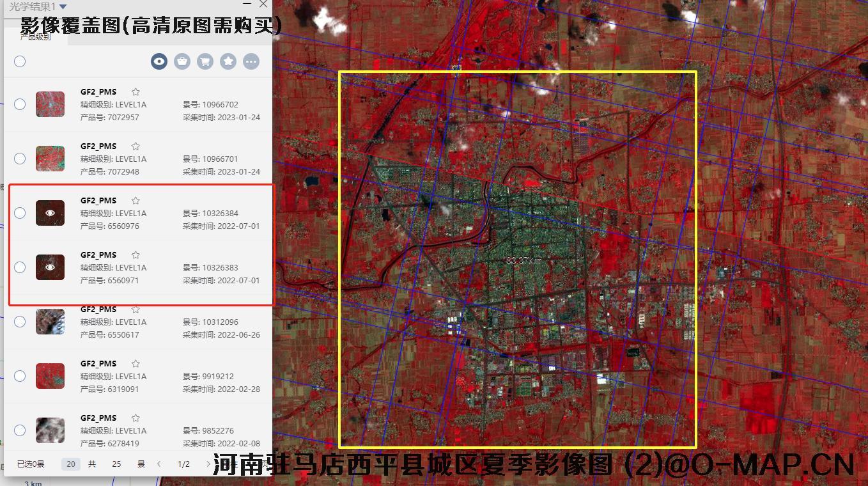Screen dimensions: 868x486
Task: Open the three-dot more options icon
Action: click(251, 61)
